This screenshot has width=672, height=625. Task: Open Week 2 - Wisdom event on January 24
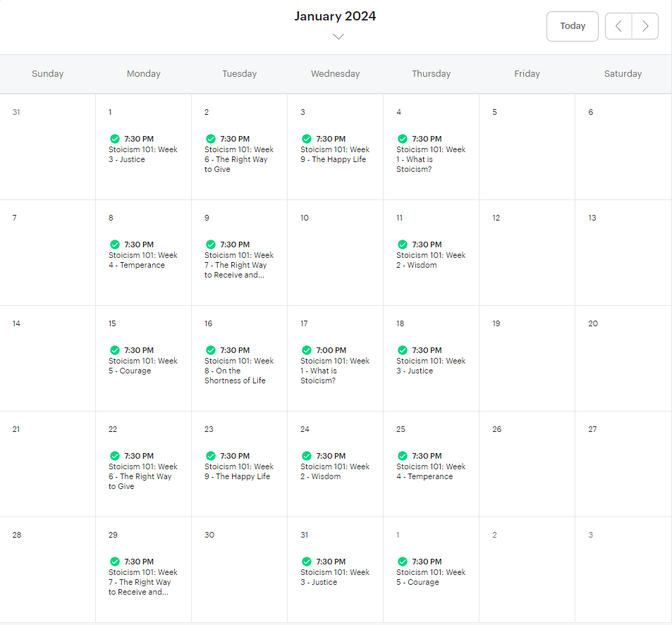point(335,466)
